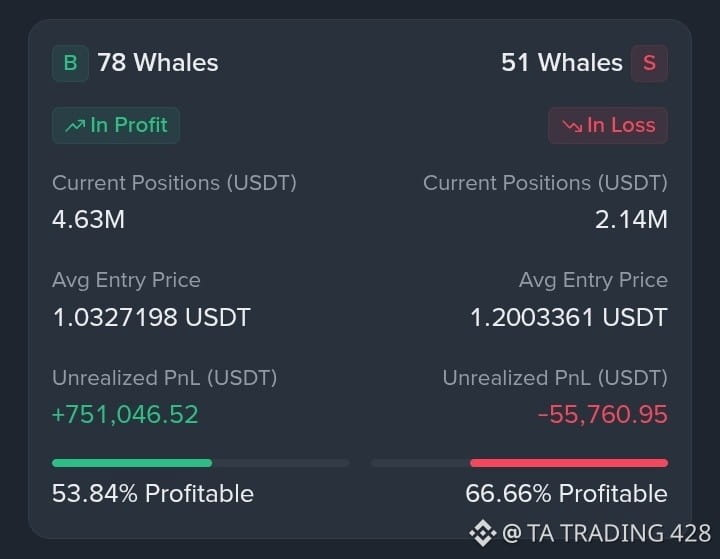The width and height of the screenshot is (720, 559).
Task: Click the red profitable progress bar
Action: tap(569, 463)
